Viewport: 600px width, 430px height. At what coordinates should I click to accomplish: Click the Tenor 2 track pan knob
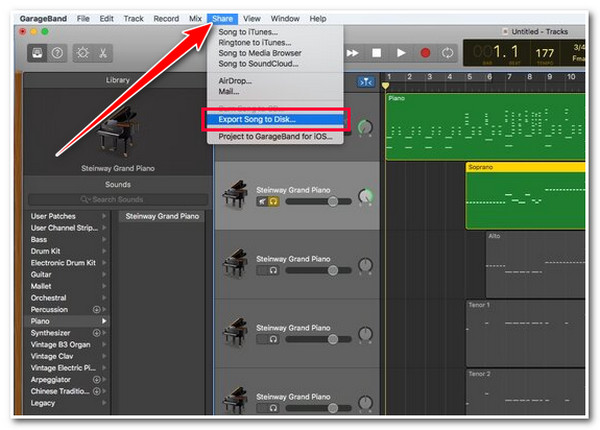click(365, 403)
